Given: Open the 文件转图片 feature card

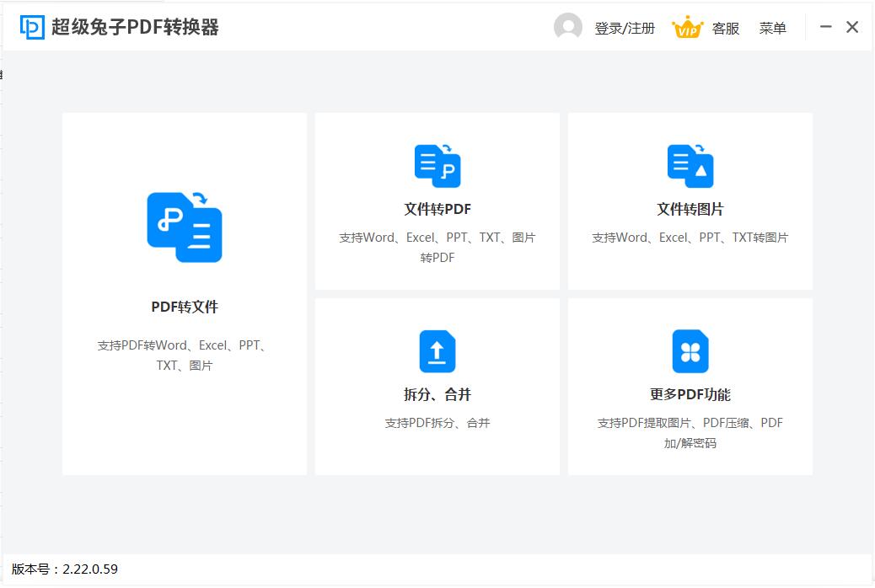Looking at the screenshot, I should coord(690,200).
